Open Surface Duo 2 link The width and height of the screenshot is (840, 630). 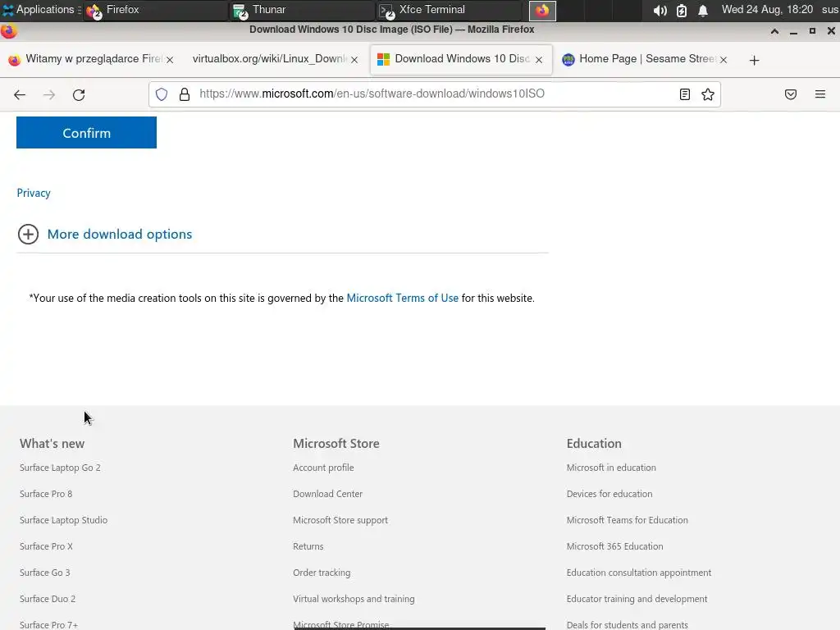pos(48,599)
